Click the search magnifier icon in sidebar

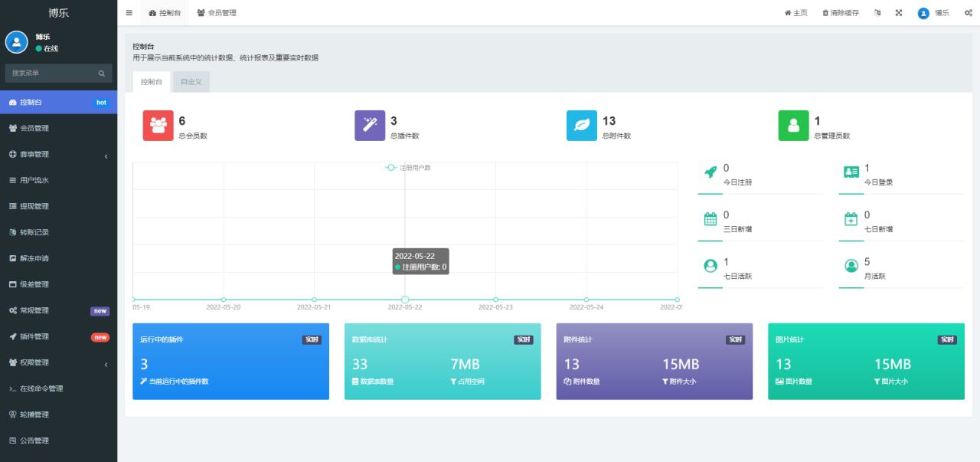[101, 74]
